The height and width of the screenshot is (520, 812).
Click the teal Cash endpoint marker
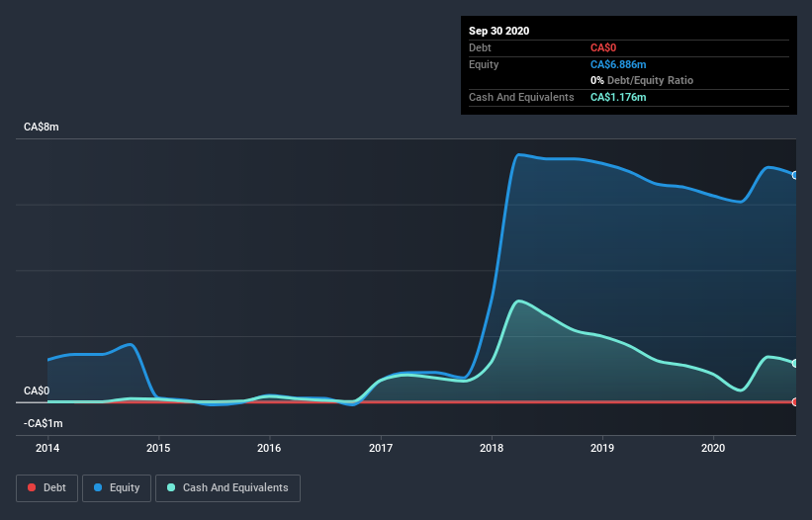(x=795, y=363)
